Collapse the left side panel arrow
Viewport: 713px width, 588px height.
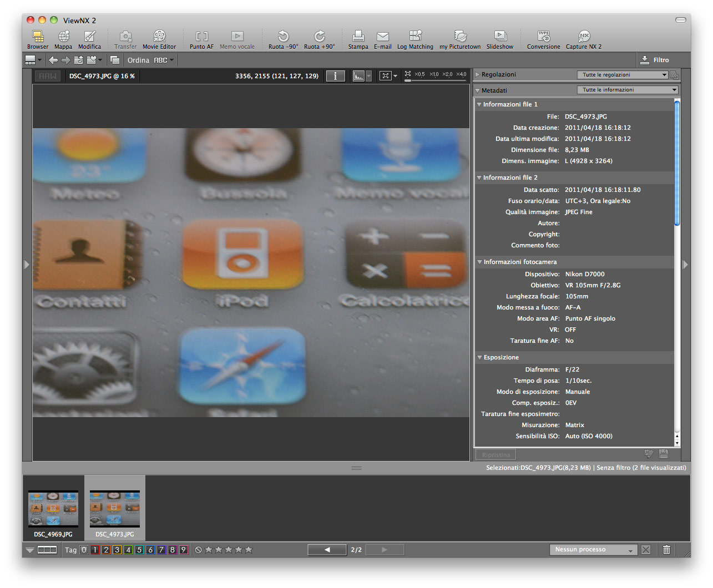pyautogui.click(x=26, y=265)
